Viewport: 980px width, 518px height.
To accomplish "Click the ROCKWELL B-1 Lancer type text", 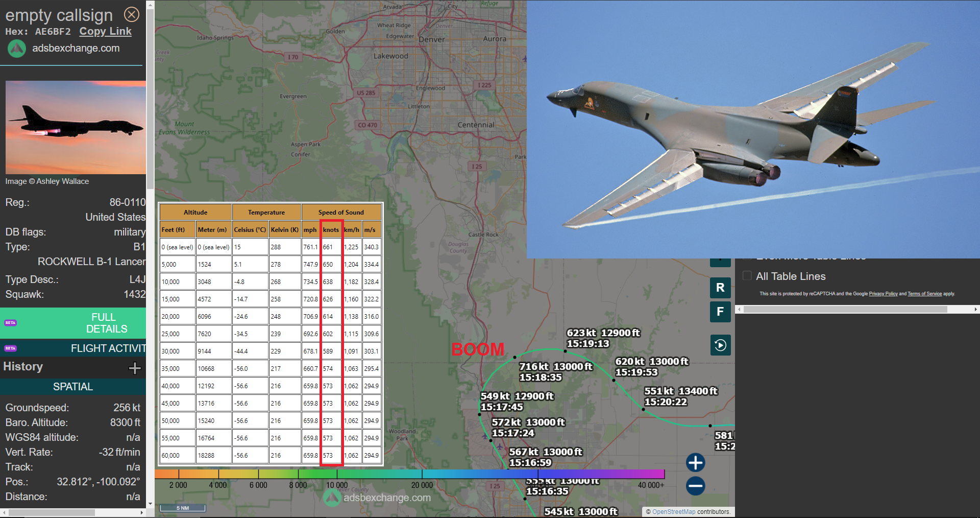I will [x=91, y=262].
